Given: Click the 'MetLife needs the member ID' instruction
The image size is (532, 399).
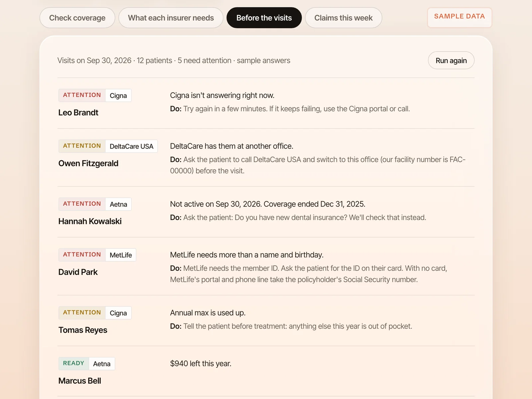Looking at the screenshot, I should (309, 274).
